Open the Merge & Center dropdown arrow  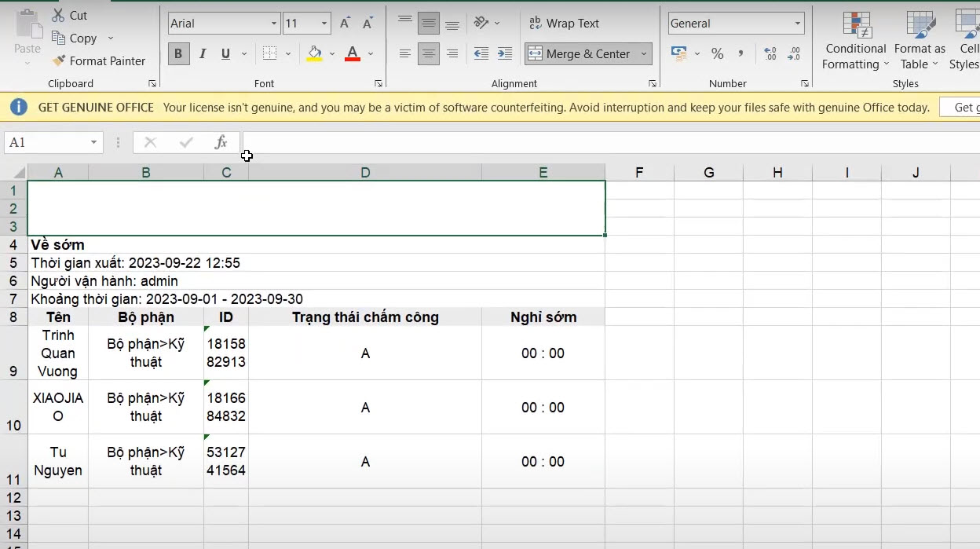click(644, 53)
